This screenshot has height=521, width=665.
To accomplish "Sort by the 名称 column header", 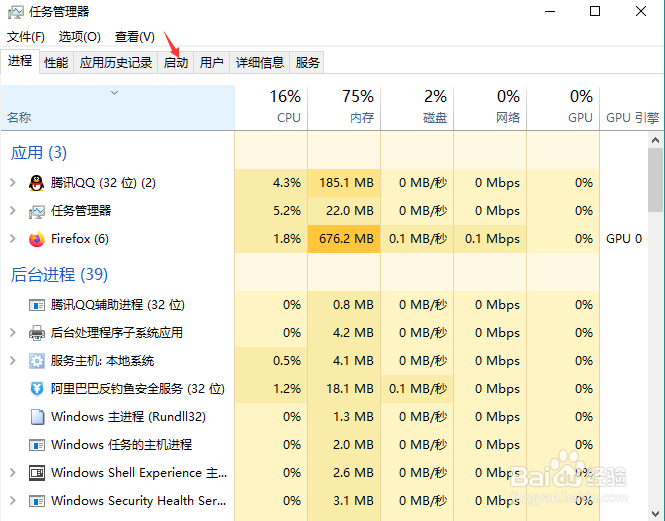I will [117, 107].
